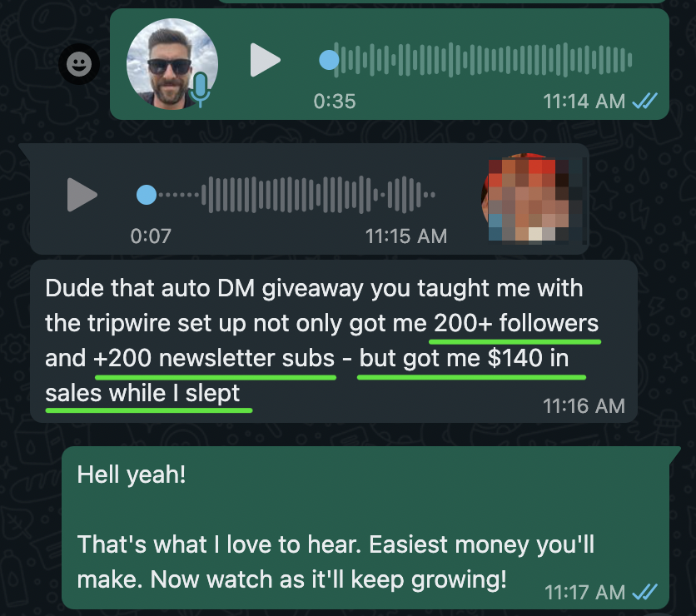Click the blue scrubber dot on 0:35 voice note
Image resolution: width=696 pixels, height=616 pixels.
point(329,60)
